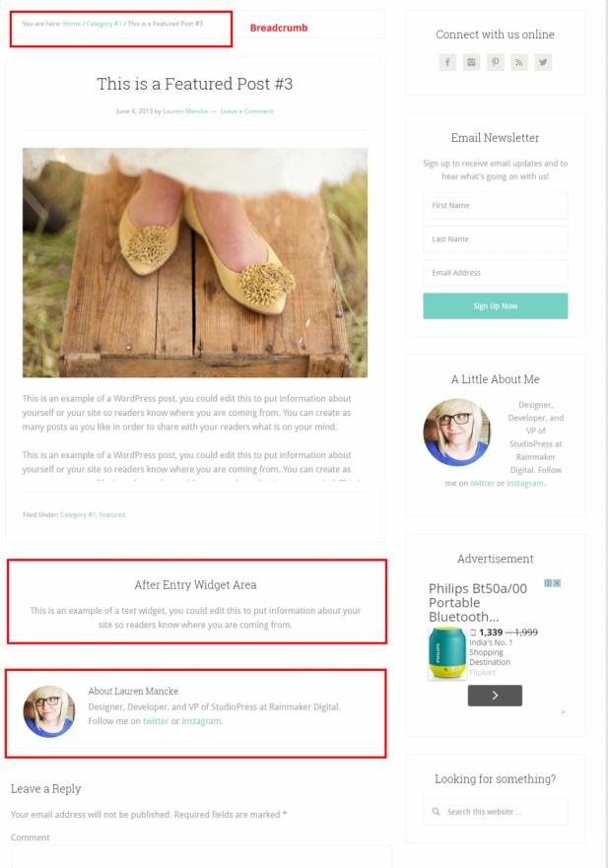Image resolution: width=608 pixels, height=868 pixels.
Task: Open the RSS feed icon
Action: coord(519,62)
